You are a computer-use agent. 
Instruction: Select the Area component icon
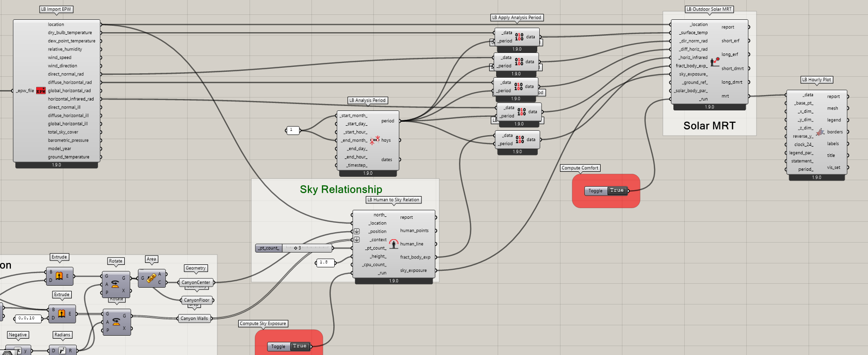point(151,278)
